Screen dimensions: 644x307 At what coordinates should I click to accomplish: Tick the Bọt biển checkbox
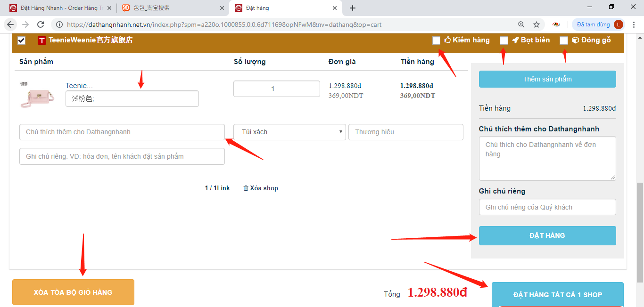pos(504,40)
